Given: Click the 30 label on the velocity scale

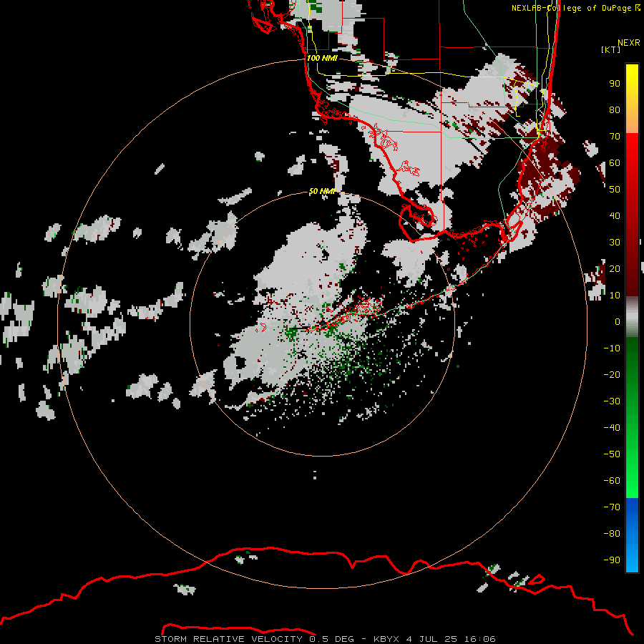Looking at the screenshot, I should [x=615, y=243].
